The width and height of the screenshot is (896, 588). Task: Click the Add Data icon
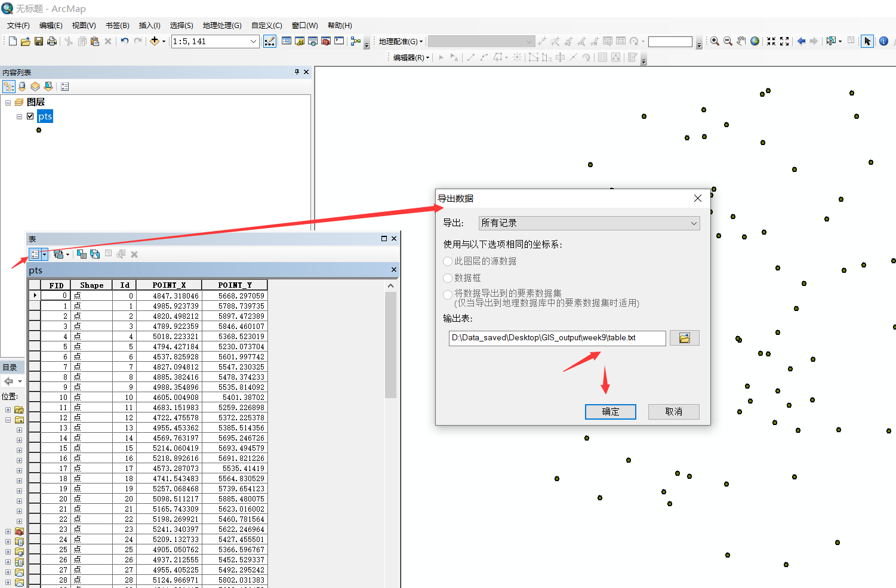(155, 41)
